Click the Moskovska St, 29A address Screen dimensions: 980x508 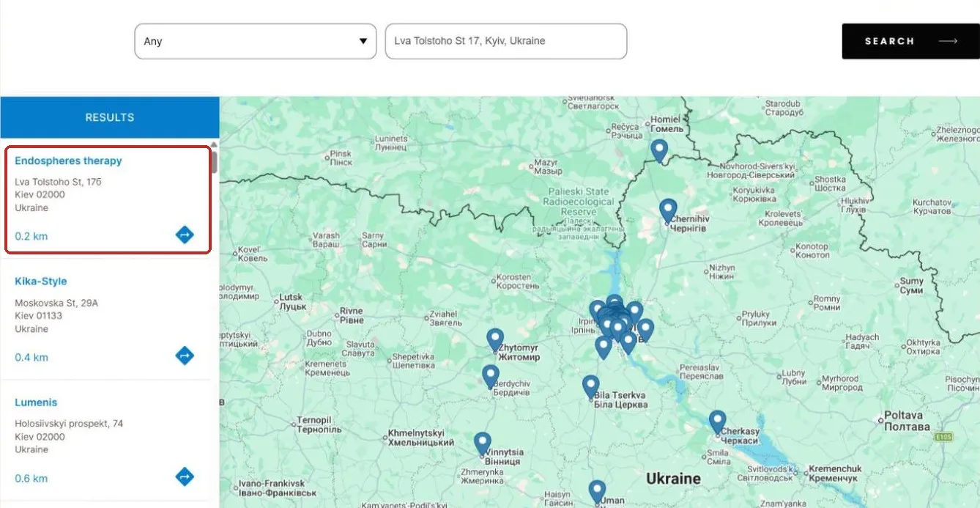(56, 303)
